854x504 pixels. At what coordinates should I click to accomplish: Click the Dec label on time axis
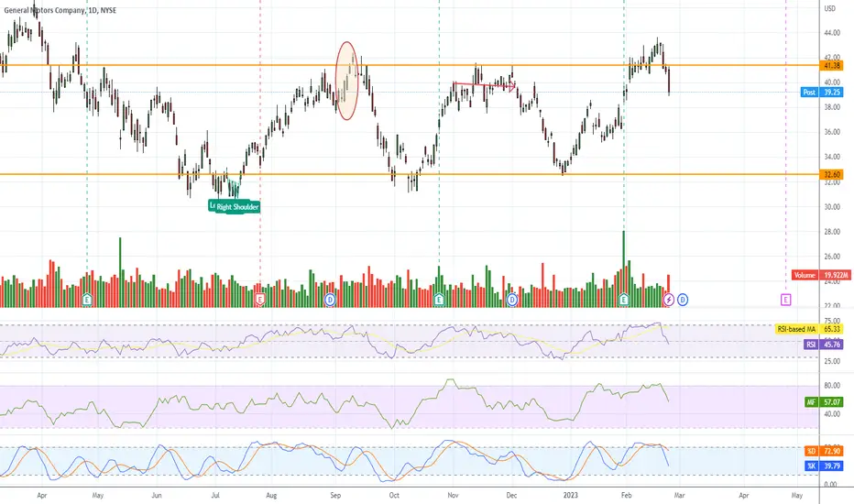coord(511,495)
